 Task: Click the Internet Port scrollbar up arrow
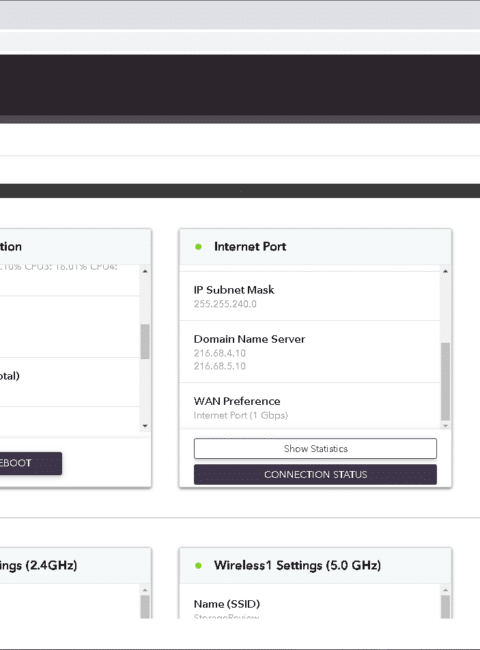click(445, 271)
